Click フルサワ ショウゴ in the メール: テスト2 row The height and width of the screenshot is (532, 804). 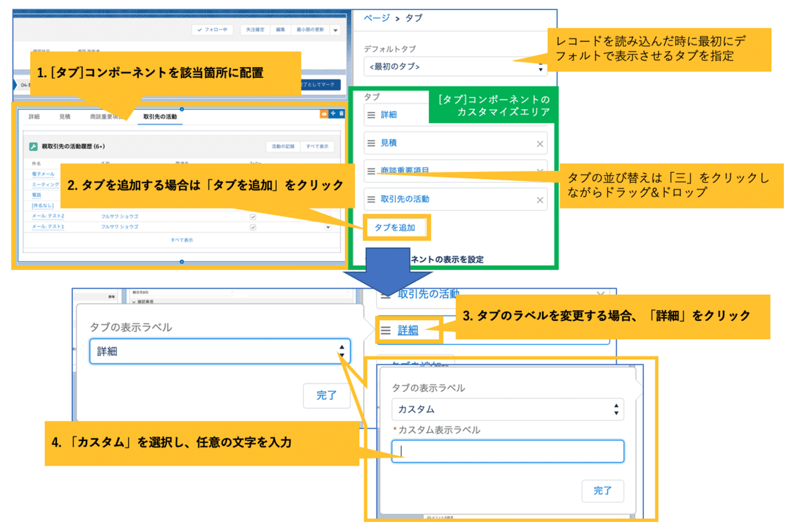(x=120, y=216)
